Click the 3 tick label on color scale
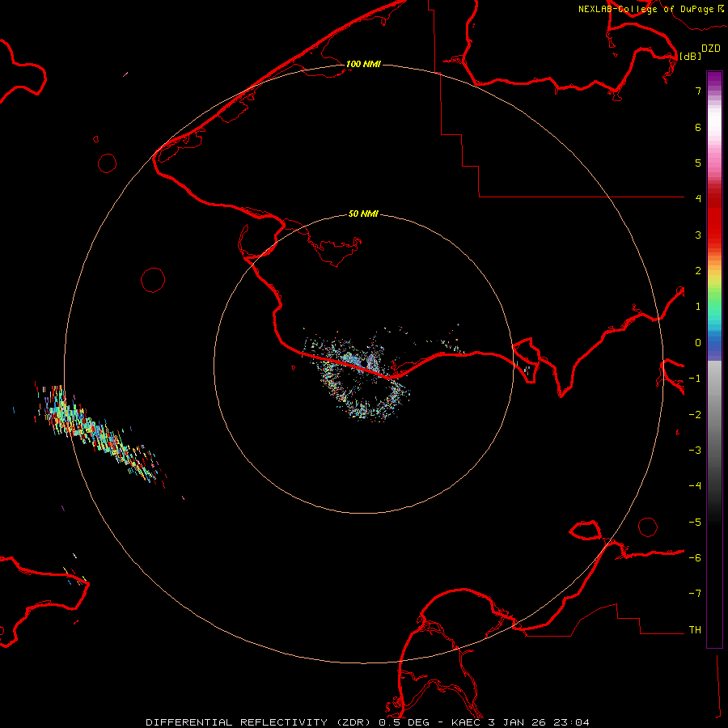The image size is (728, 728). coord(698,235)
